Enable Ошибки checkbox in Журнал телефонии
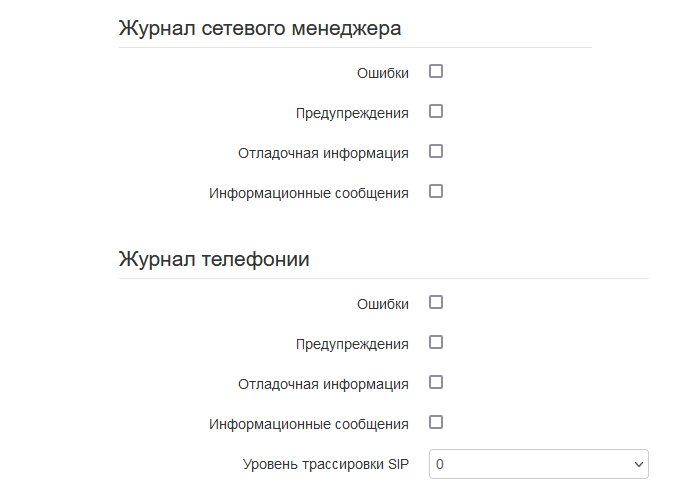The width and height of the screenshot is (680, 499). [x=436, y=302]
